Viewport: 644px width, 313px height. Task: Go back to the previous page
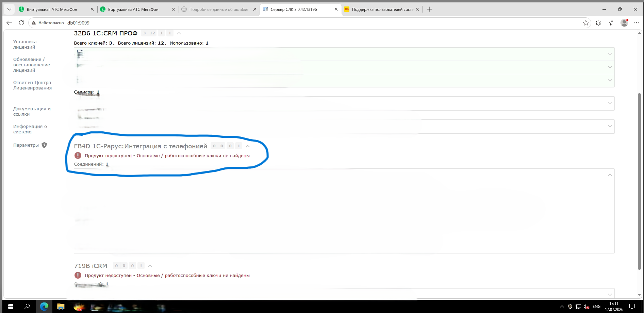(x=9, y=23)
